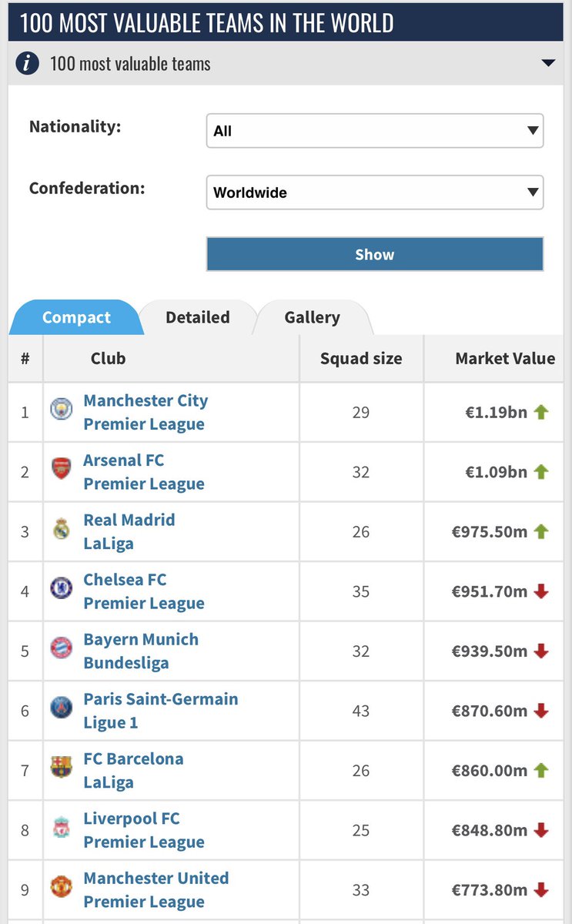Screen dimensions: 572x924
Task: Click the Manchester United crest icon
Action: tap(61, 886)
